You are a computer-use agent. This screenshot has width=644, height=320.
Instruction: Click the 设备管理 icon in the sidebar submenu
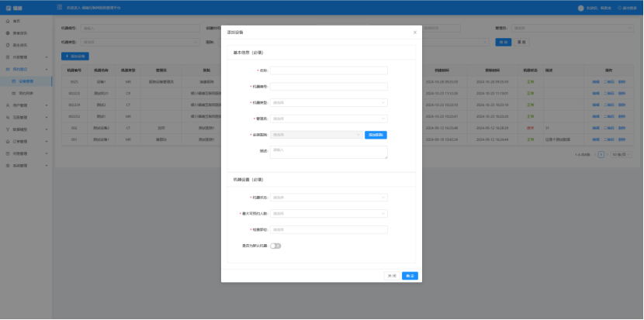[13, 81]
